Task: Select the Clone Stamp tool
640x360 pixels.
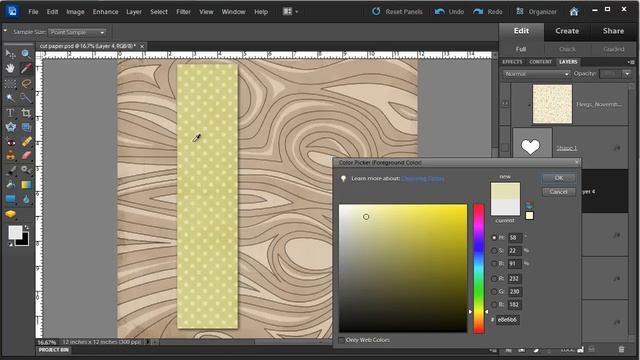Action: click(10, 156)
